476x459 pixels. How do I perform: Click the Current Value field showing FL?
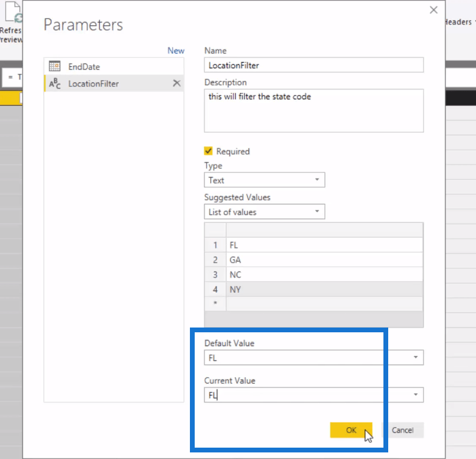(x=314, y=395)
